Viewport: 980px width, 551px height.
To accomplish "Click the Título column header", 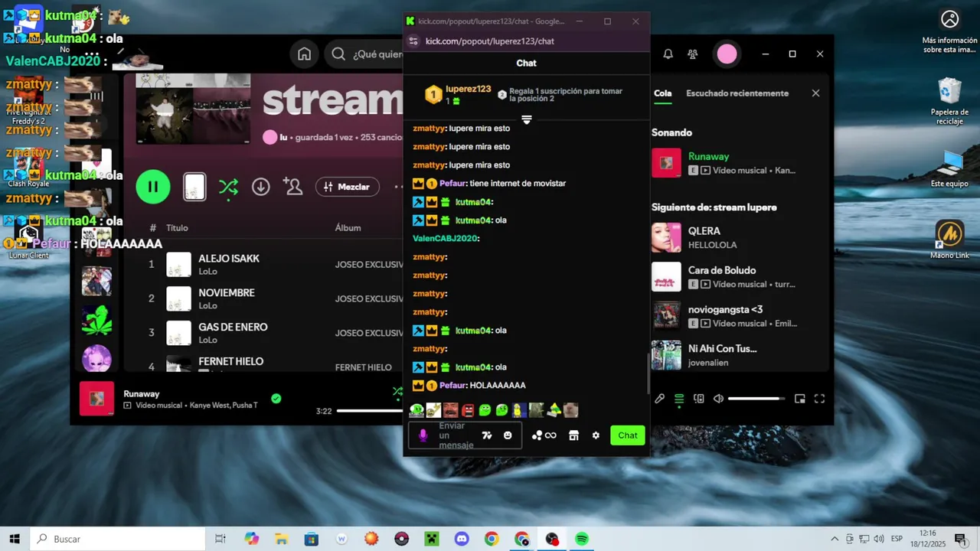I will click(177, 228).
